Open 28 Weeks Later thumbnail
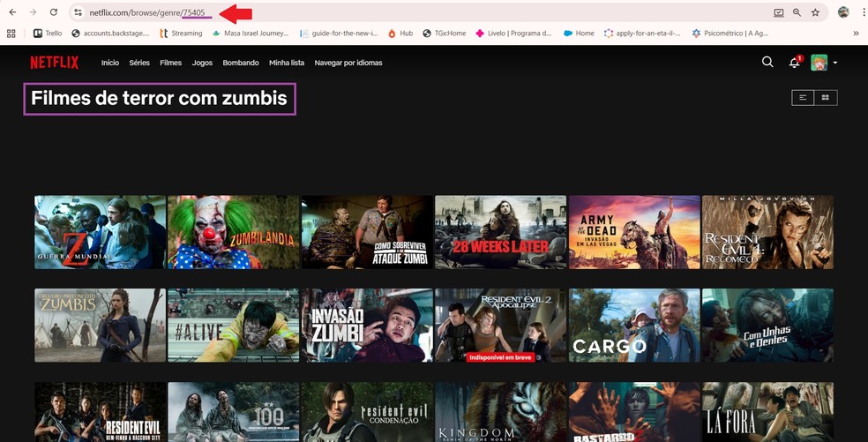The image size is (868, 442). pos(500,232)
